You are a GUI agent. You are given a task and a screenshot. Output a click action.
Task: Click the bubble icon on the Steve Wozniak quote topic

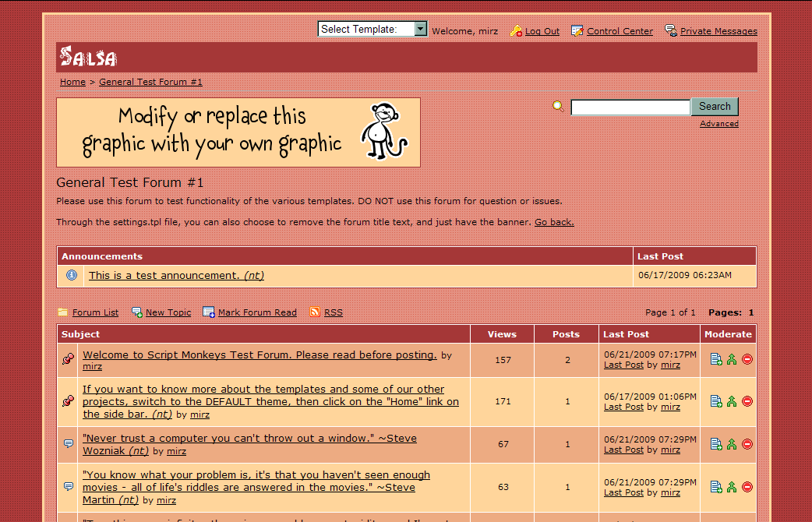click(x=69, y=444)
